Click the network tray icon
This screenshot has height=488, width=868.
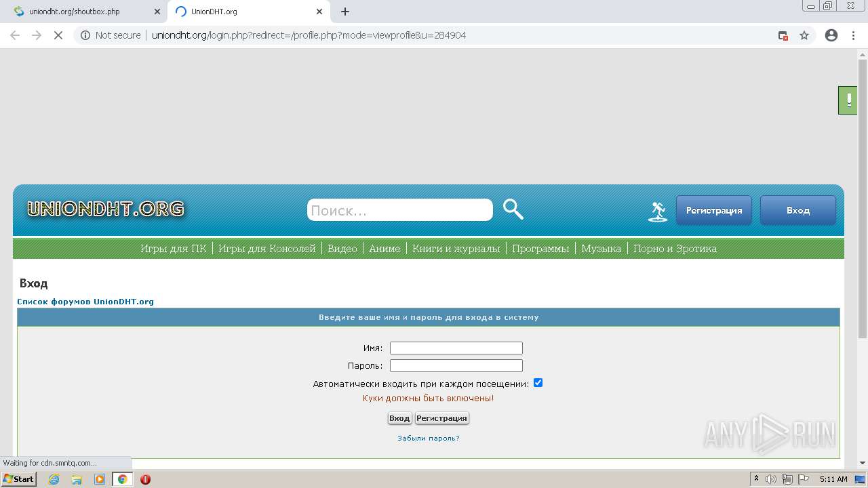click(787, 479)
